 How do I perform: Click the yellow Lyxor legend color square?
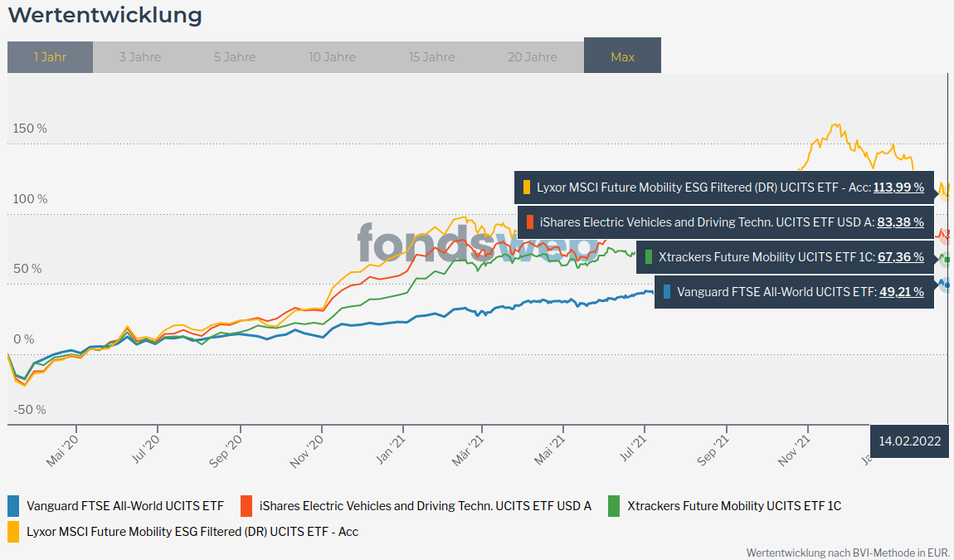pos(13,531)
